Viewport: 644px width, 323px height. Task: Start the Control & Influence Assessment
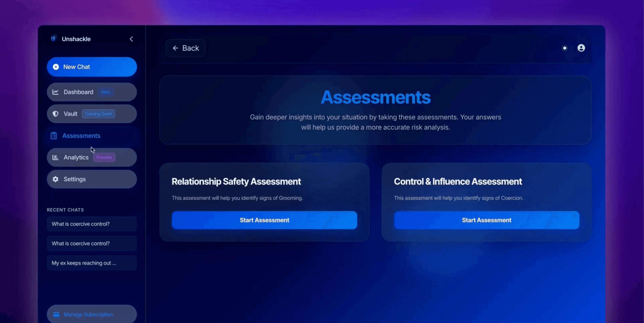pos(486,220)
